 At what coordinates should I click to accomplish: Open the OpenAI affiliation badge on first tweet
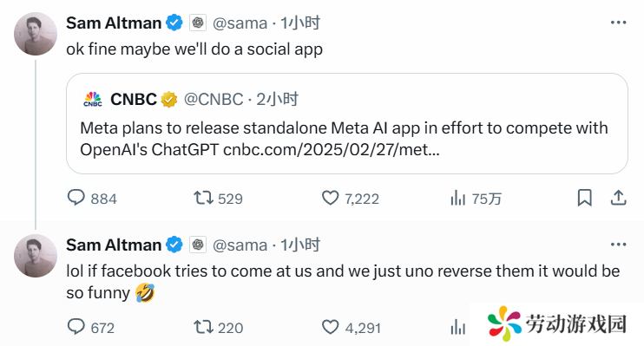[x=198, y=23]
